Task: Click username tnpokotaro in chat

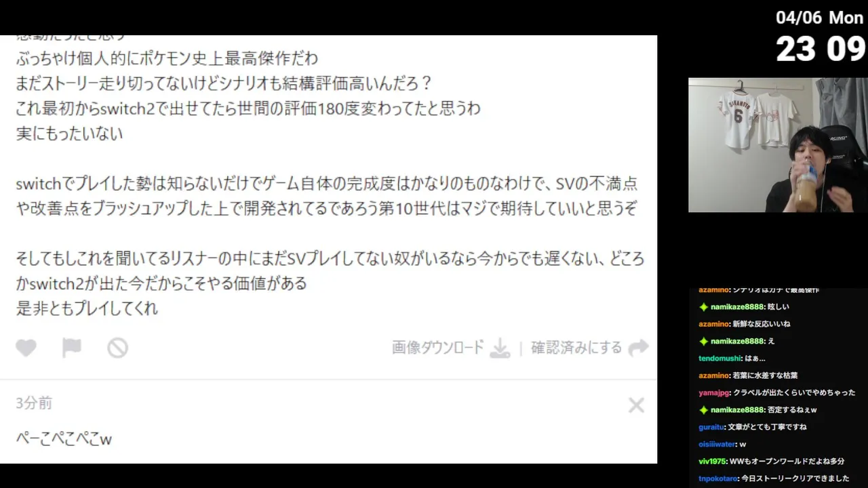Action: pyautogui.click(x=718, y=479)
